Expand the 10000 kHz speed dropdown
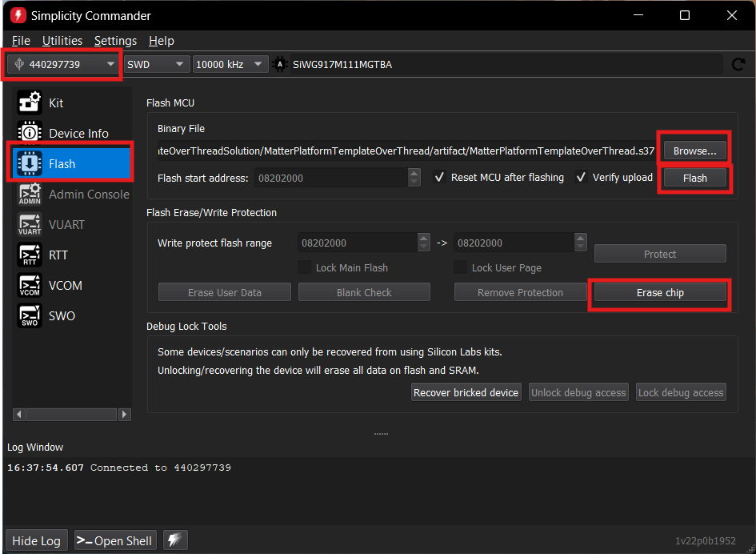The image size is (756, 554). tap(230, 64)
